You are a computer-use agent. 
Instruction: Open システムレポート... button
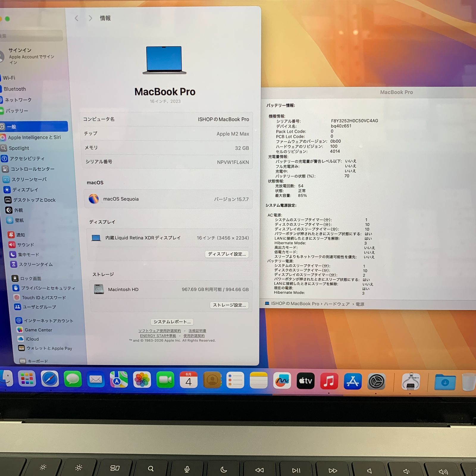click(x=172, y=322)
